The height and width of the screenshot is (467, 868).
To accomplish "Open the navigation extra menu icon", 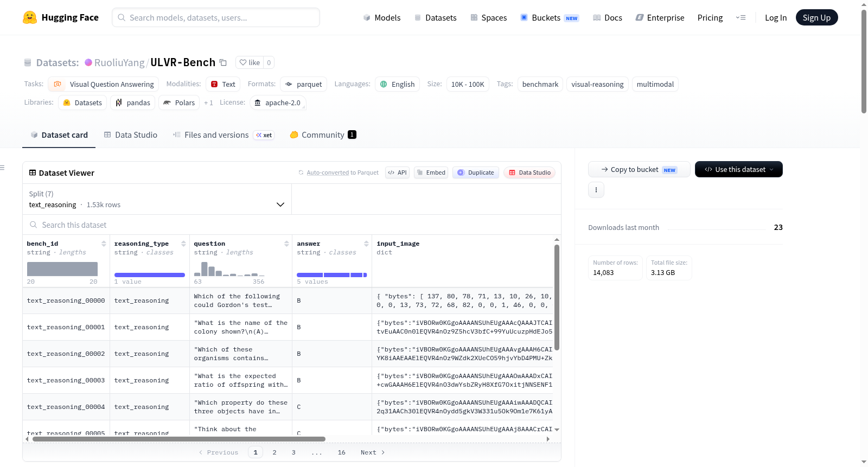I will [741, 17].
